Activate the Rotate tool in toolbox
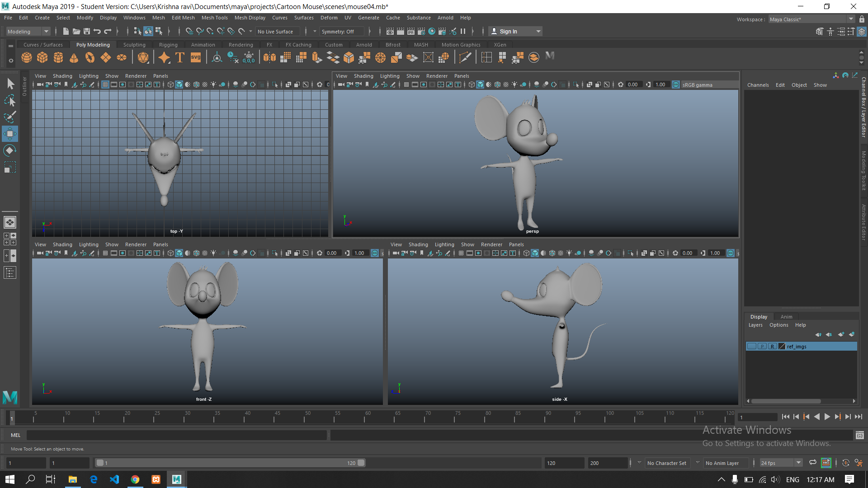The height and width of the screenshot is (488, 868). click(10, 150)
